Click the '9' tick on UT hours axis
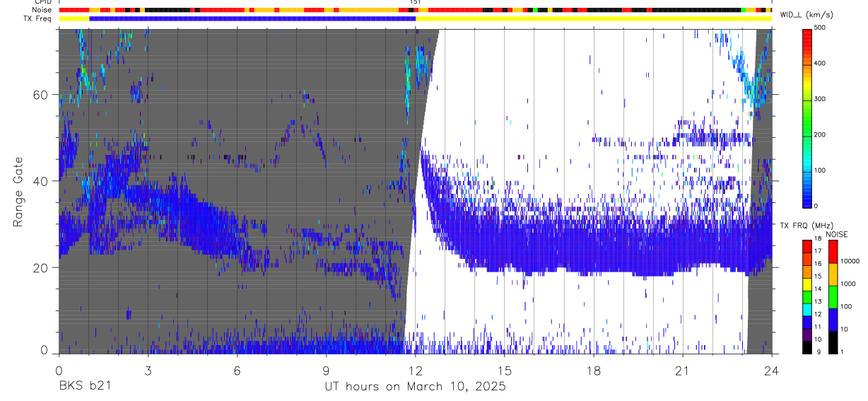This screenshot has width=868, height=401. pos(326,370)
